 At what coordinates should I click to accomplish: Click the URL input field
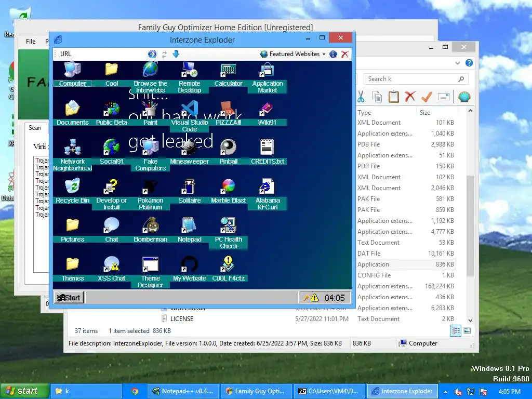pyautogui.click(x=109, y=54)
